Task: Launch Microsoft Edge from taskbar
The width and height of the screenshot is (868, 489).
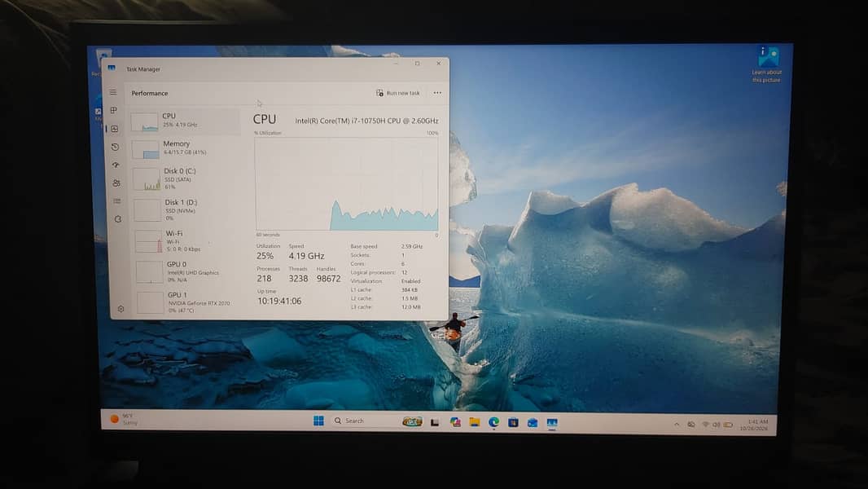Action: [x=493, y=422]
